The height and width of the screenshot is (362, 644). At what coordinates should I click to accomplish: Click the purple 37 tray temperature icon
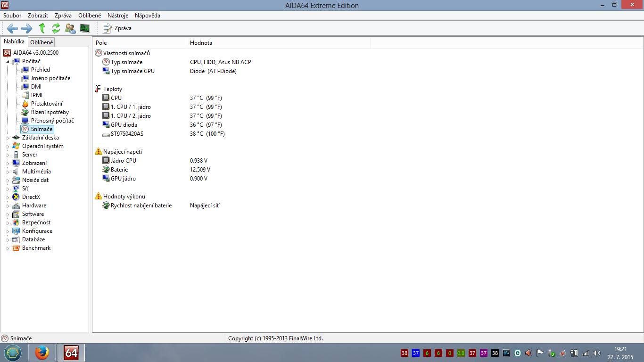484,353
